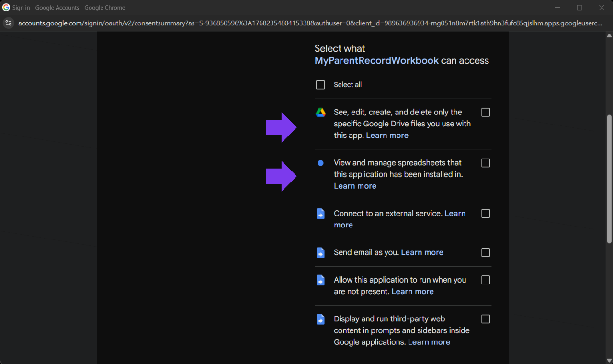Click the Select all label text
This screenshot has width=613, height=364.
(x=348, y=85)
